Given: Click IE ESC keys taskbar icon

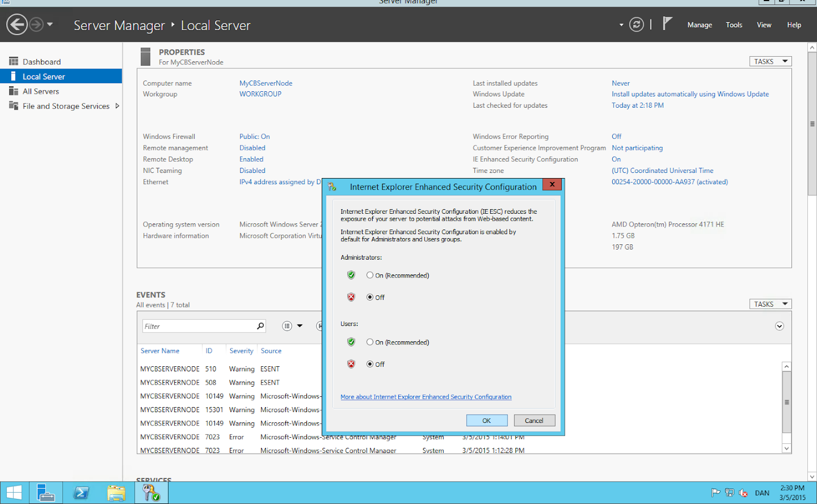Looking at the screenshot, I should [x=151, y=493].
